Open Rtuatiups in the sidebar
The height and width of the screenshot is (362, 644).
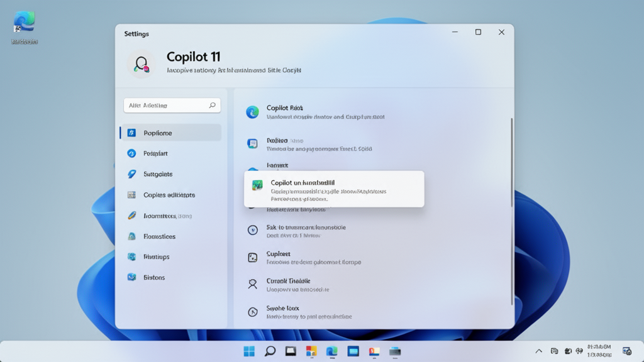coord(171,256)
